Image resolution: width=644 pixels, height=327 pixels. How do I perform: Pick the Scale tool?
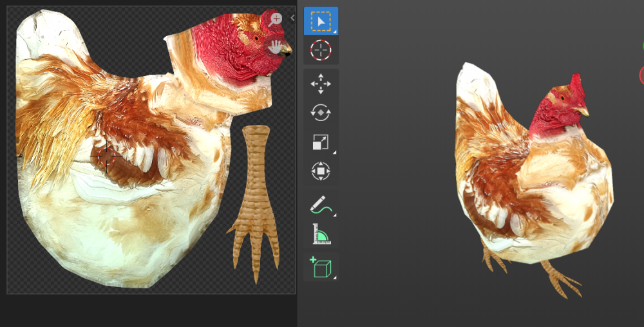(x=321, y=142)
